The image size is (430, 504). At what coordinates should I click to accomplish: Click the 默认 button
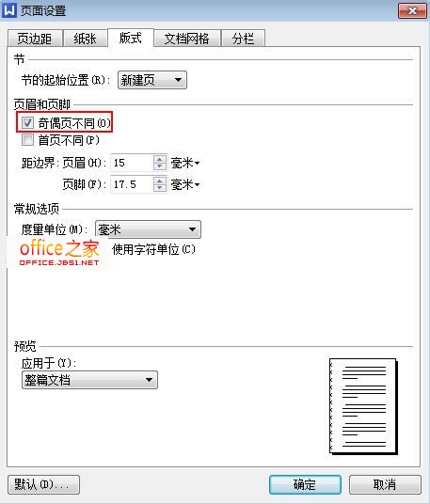(43, 484)
